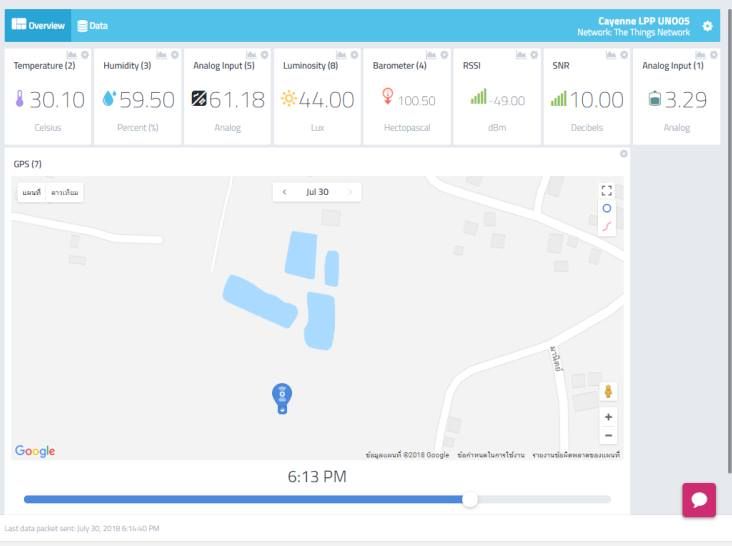Toggle the route path line on map
This screenshot has width=732, height=546.
click(607, 227)
